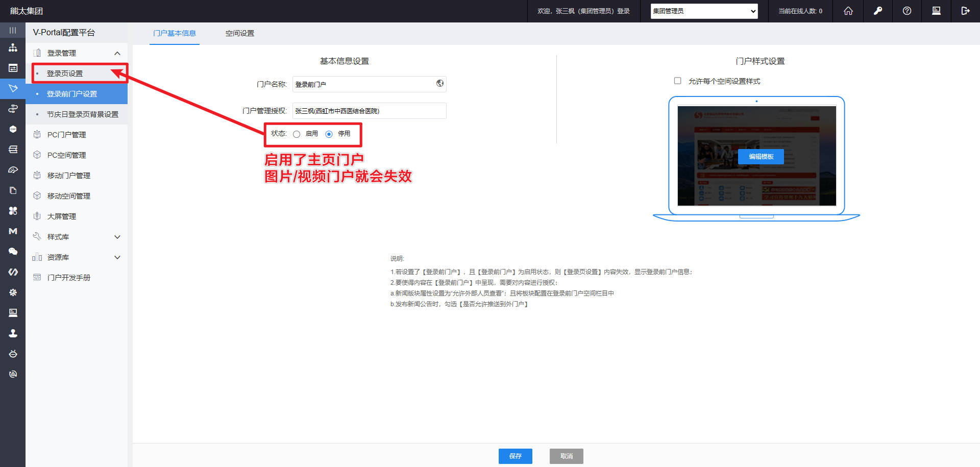Open the 集团管理员 role dropdown
The height and width of the screenshot is (467, 980).
pos(704,11)
